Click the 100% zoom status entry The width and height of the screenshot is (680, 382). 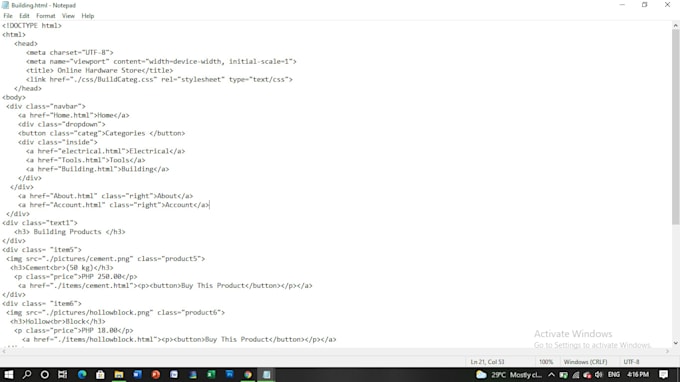(x=546, y=362)
